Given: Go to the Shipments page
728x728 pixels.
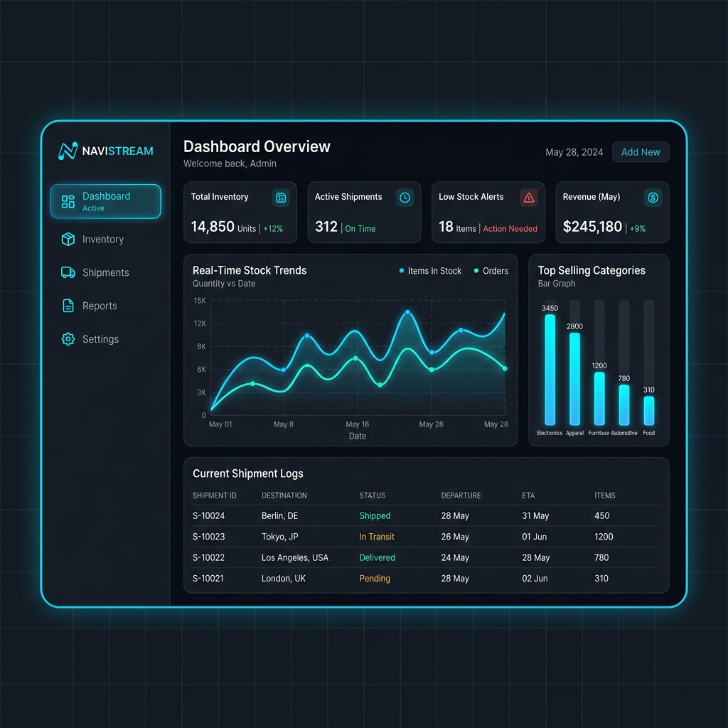Looking at the screenshot, I should pos(96,272).
